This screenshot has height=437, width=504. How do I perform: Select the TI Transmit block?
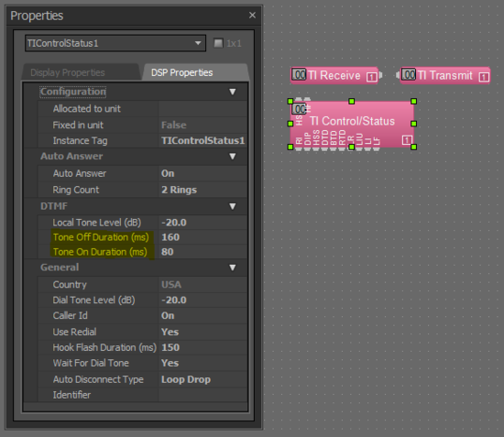click(445, 75)
